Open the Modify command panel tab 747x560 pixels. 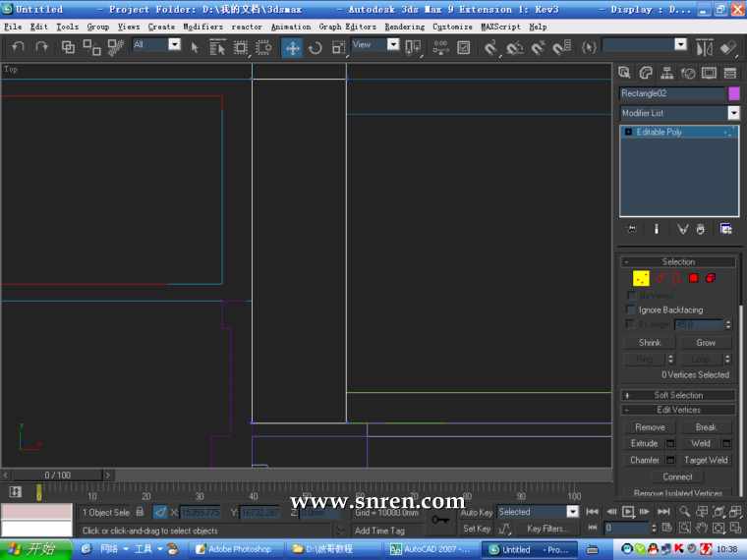(646, 73)
